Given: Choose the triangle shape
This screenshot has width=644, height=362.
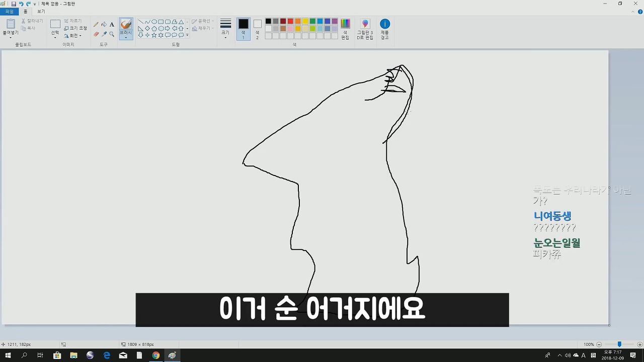Looking at the screenshot, I should pos(181,22).
